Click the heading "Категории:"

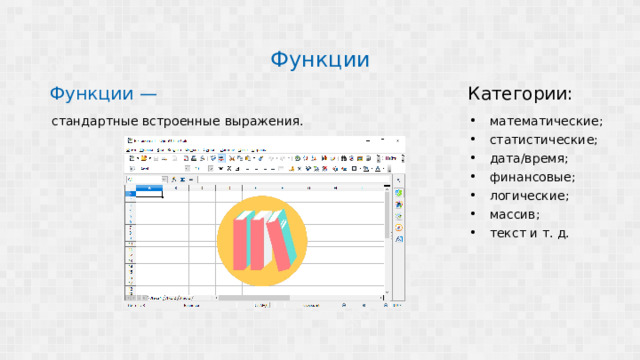pos(520,94)
